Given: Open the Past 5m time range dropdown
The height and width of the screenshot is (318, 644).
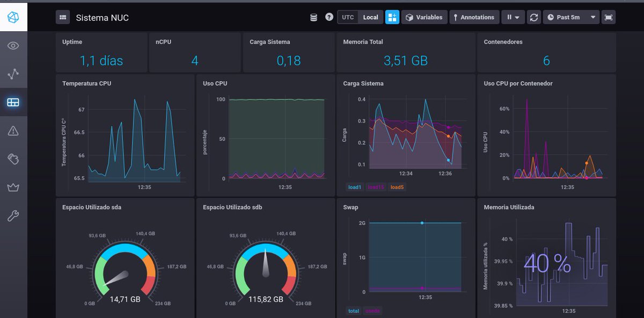Looking at the screenshot, I should (571, 17).
